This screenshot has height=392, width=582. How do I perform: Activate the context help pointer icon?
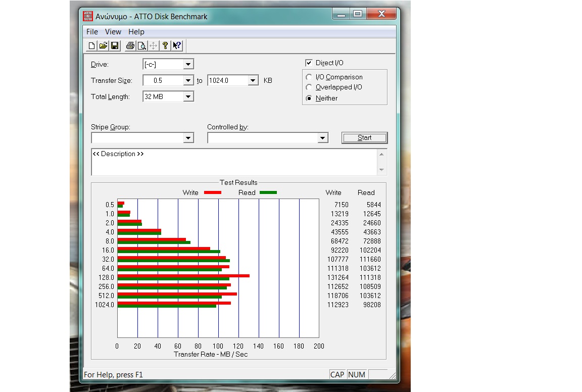coord(177,45)
